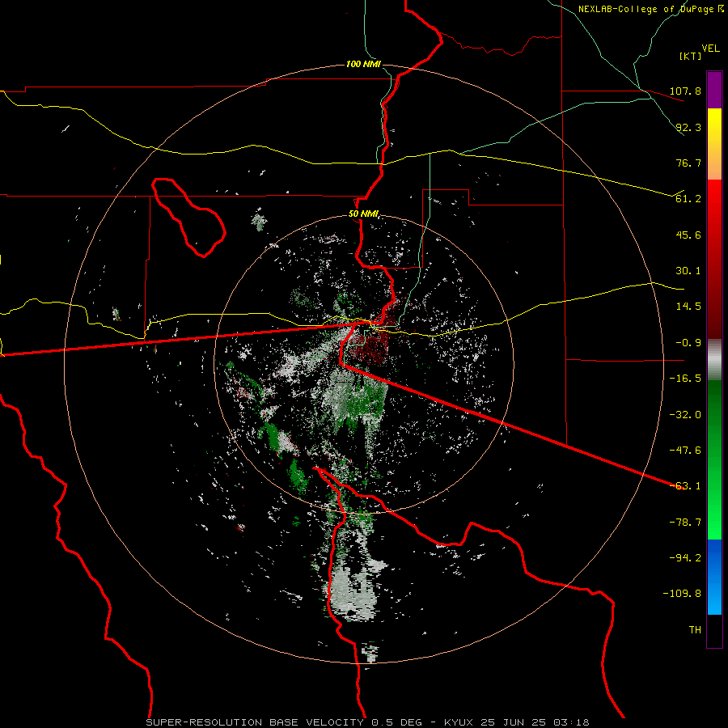
Task: Click the green segment of velocity color bar
Action: (714, 459)
